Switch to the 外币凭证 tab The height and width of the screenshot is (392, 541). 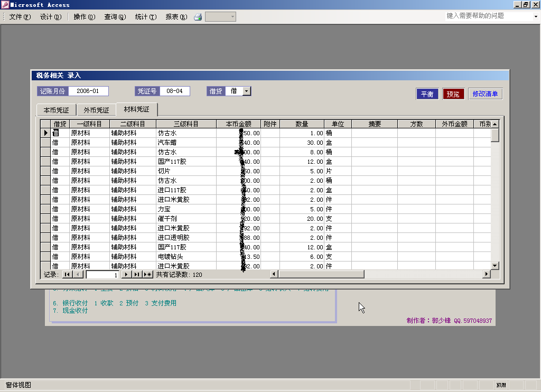click(96, 110)
